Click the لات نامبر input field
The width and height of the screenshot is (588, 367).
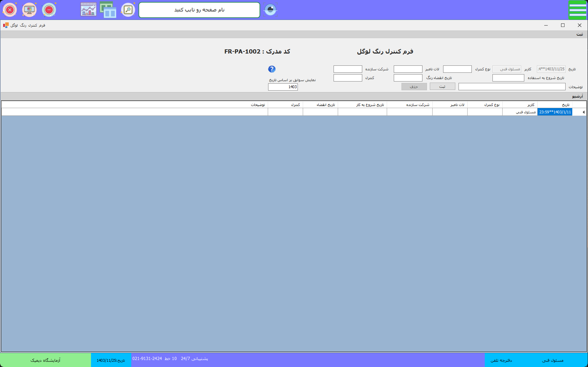point(408,69)
